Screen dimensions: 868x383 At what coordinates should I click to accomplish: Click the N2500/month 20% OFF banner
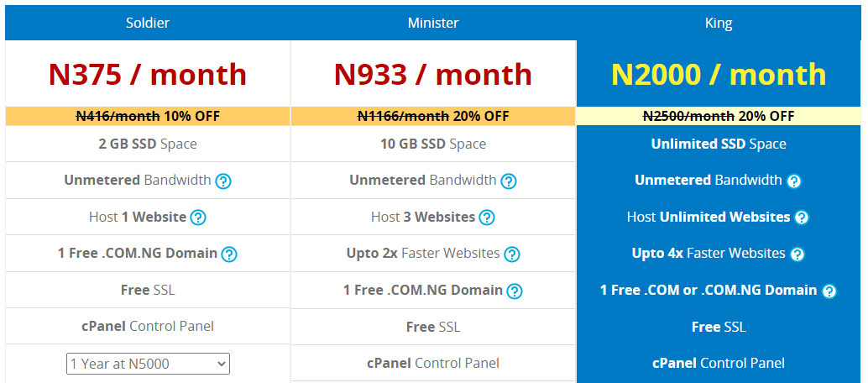coord(719,117)
